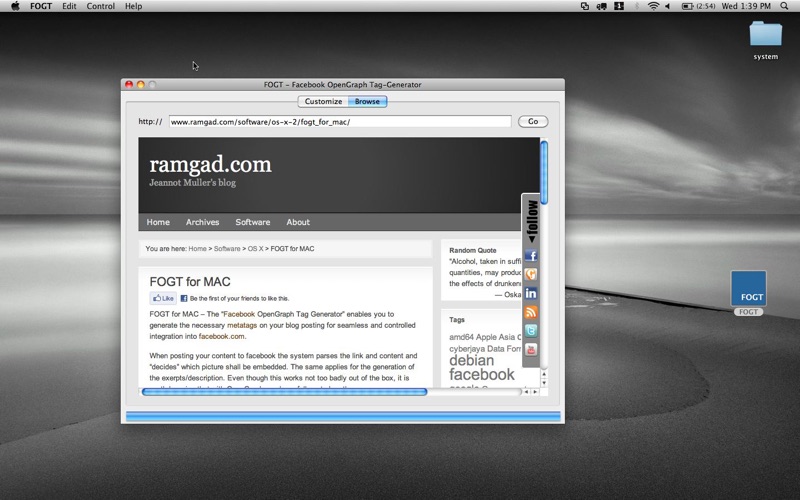
Task: Follow the Home breadcrumb link
Action: (197, 248)
